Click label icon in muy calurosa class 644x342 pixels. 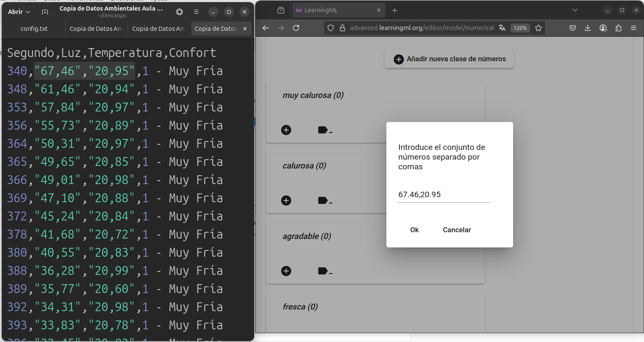tap(324, 130)
